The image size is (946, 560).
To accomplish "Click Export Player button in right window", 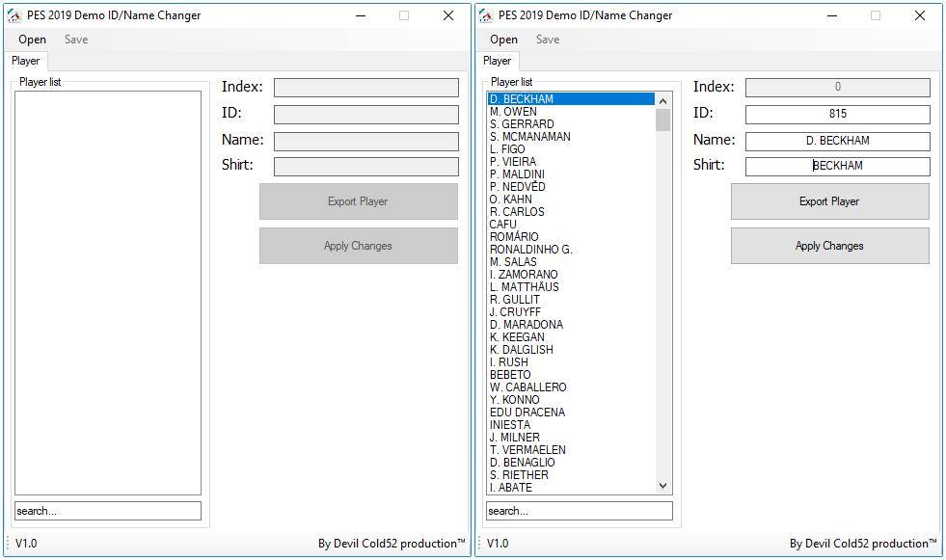I will point(829,201).
